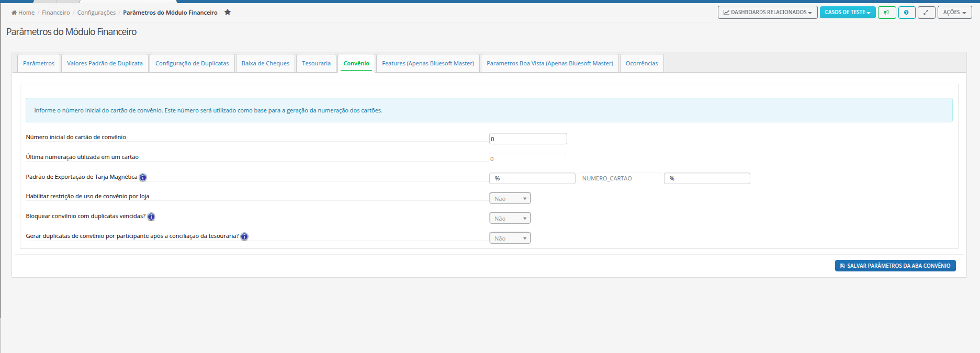Click info icon beside Bloquear convênio com duplicatas vencidas
Viewport: 980px width, 353px height.
(151, 217)
